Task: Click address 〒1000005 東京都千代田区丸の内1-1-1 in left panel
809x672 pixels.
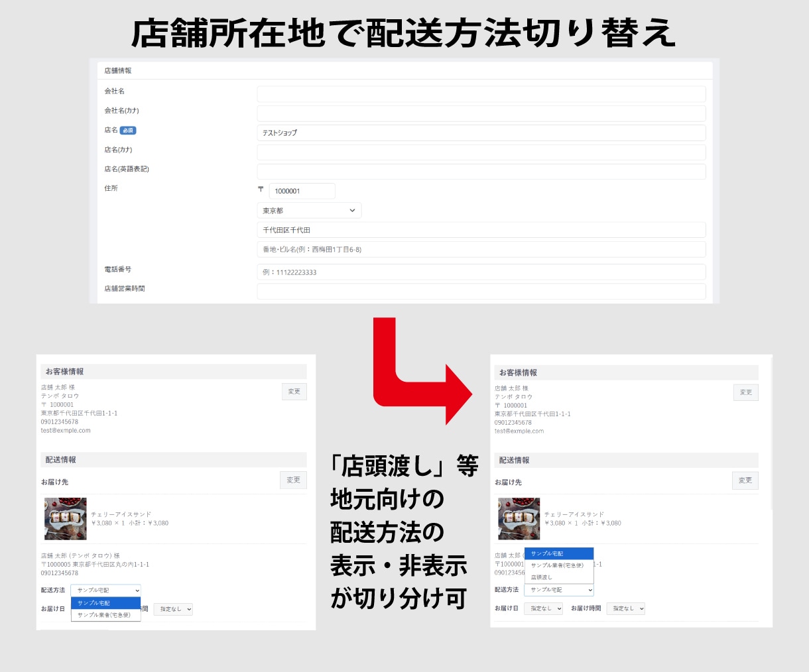Action: [x=95, y=565]
